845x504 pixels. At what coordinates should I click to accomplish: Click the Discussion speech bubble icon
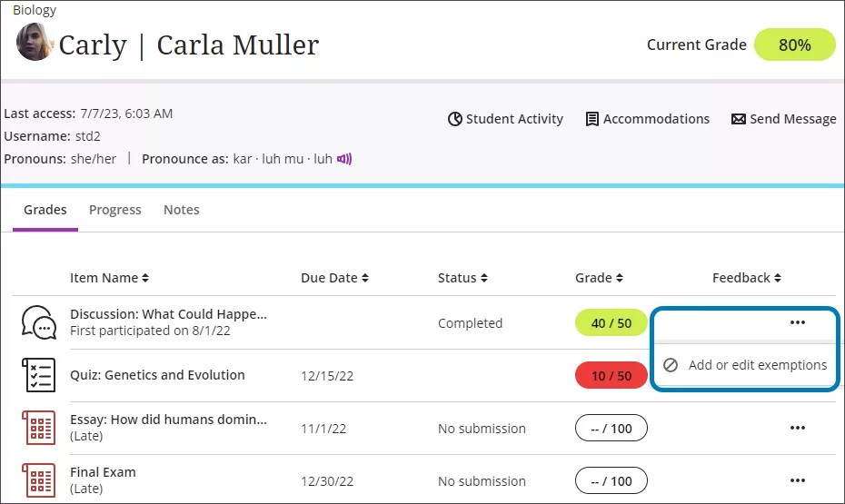click(x=38, y=322)
